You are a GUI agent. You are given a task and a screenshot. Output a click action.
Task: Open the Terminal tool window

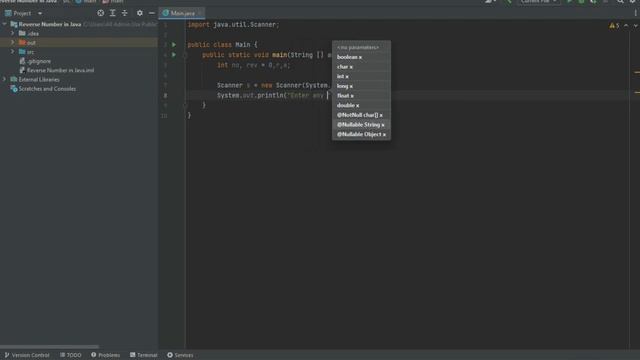click(144, 355)
